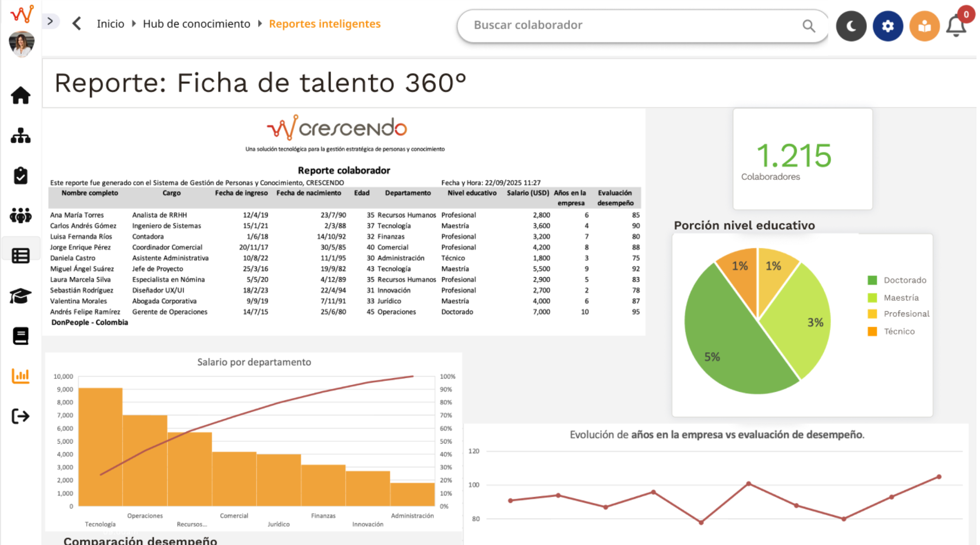Open the knowledge book icon in the sidebar
Screen dimensions: 980x545
20,335
